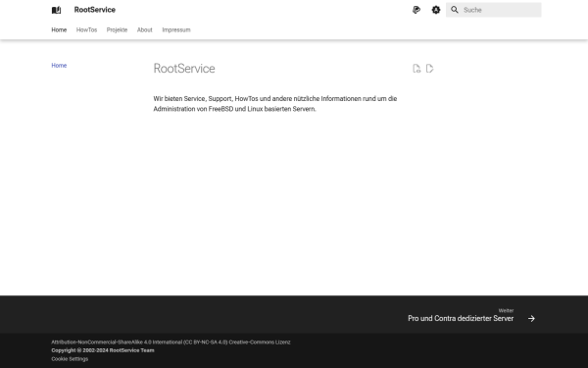Click the right arrow next-page icon
The image size is (588, 368).
coord(531,318)
